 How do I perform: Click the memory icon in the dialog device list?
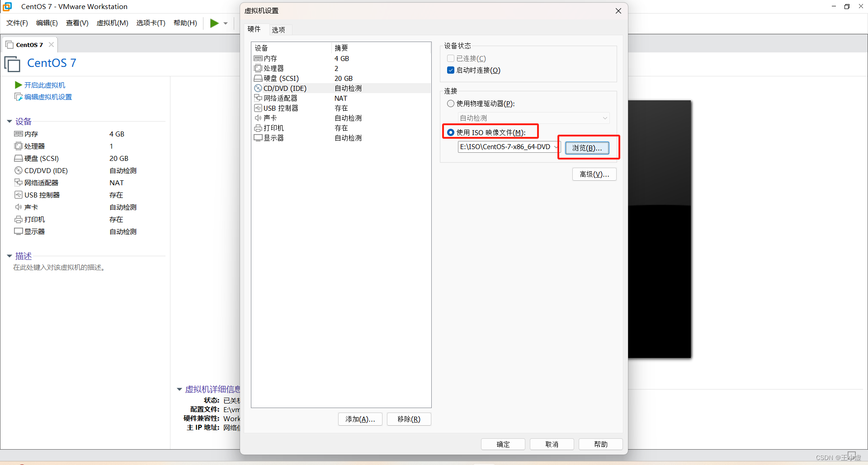258,58
